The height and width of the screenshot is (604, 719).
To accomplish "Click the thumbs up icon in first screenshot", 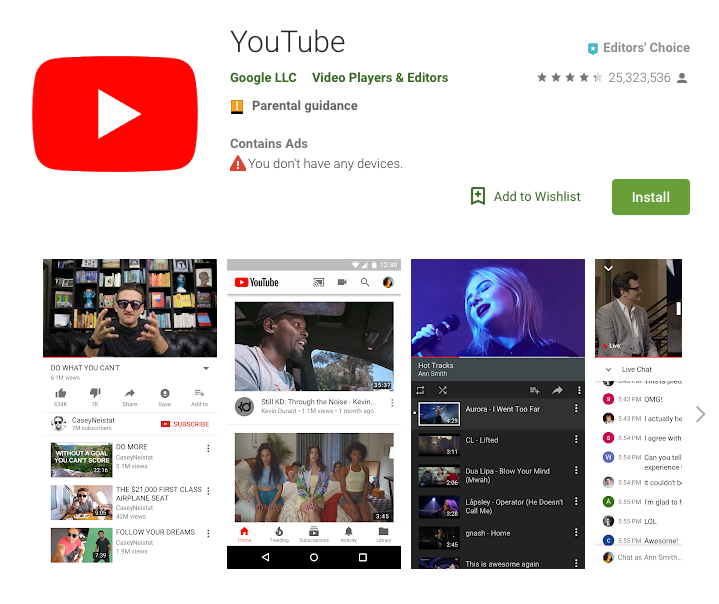I will tap(61, 393).
